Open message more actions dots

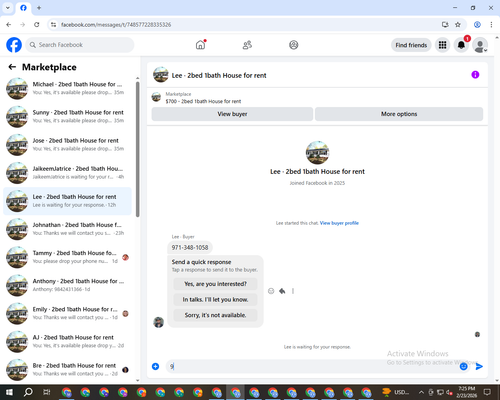coord(293,291)
